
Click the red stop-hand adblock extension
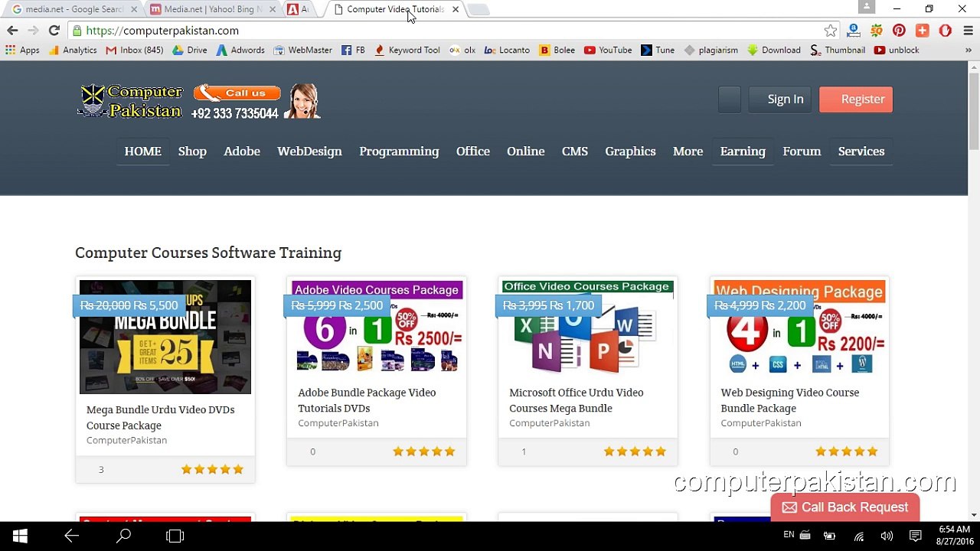[946, 31]
